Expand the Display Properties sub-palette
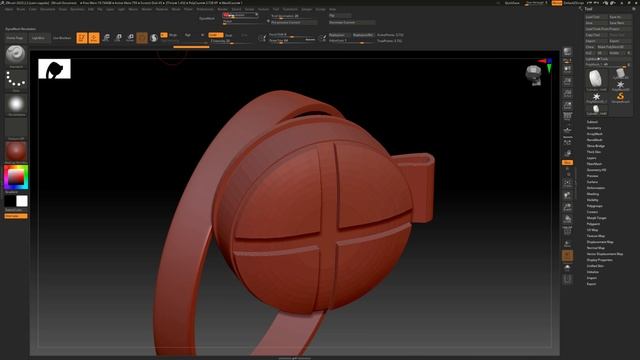The width and height of the screenshot is (640, 360). pyautogui.click(x=600, y=260)
